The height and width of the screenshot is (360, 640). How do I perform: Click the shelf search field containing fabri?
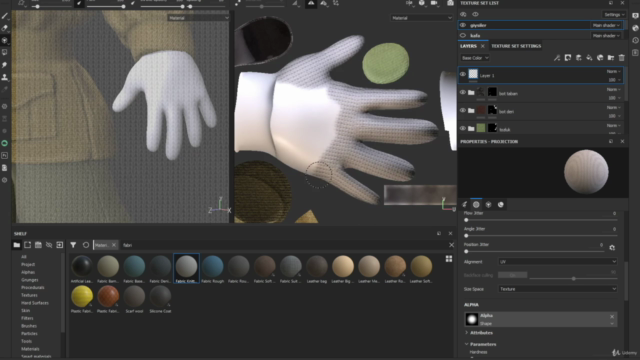pos(282,245)
